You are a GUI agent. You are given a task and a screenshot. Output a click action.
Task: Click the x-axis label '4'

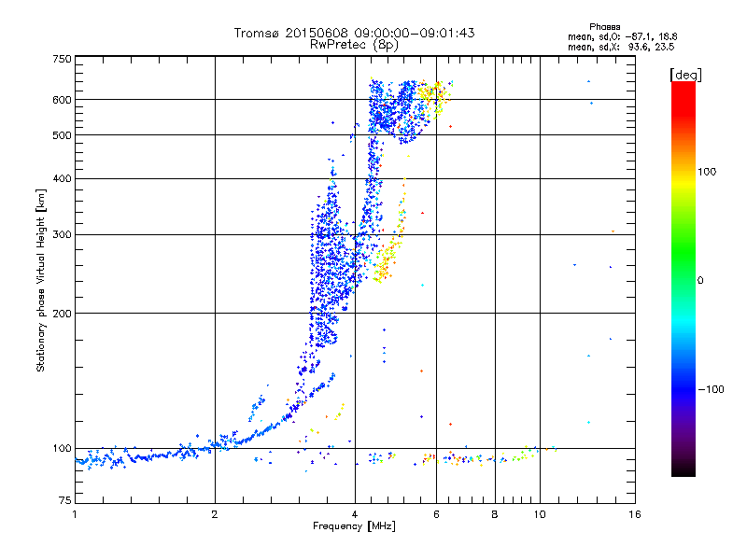[x=355, y=514]
